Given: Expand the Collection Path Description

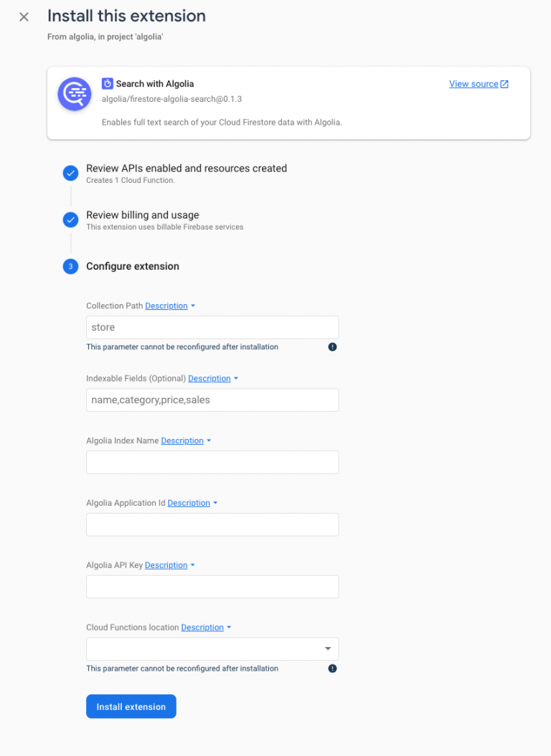Looking at the screenshot, I should click(x=170, y=306).
